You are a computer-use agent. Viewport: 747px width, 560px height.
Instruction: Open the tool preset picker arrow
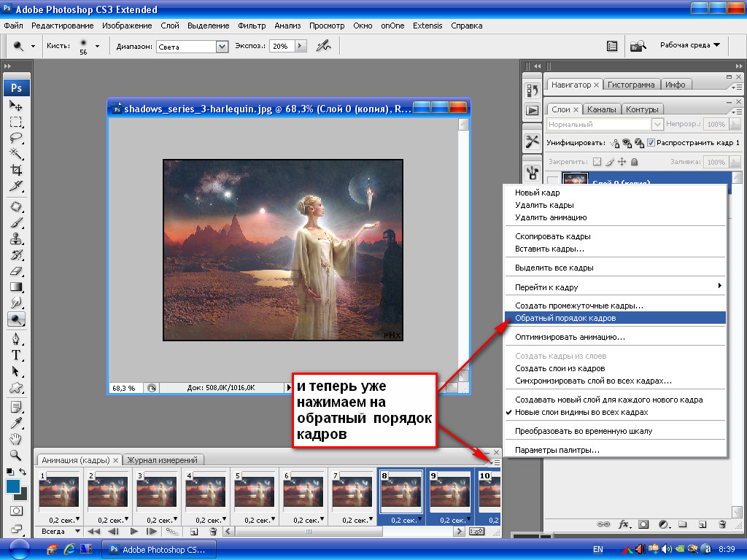coord(33,46)
